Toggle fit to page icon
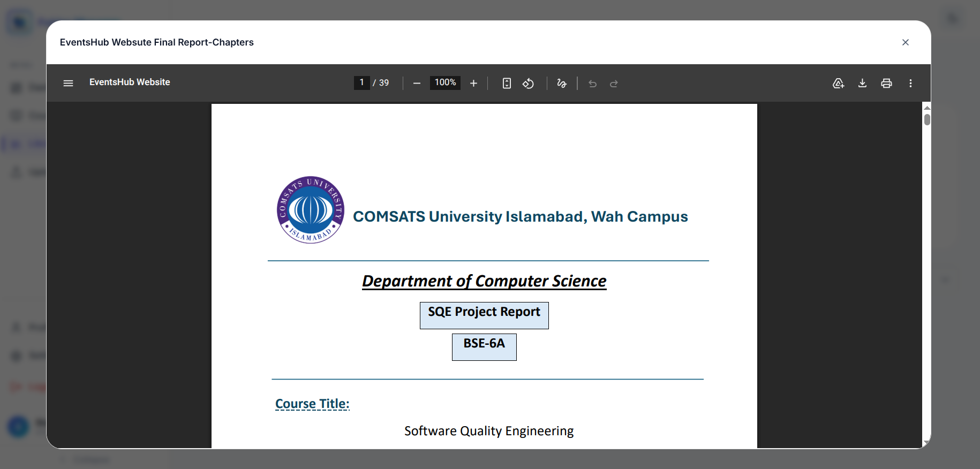Viewport: 980px width, 469px height. click(507, 83)
